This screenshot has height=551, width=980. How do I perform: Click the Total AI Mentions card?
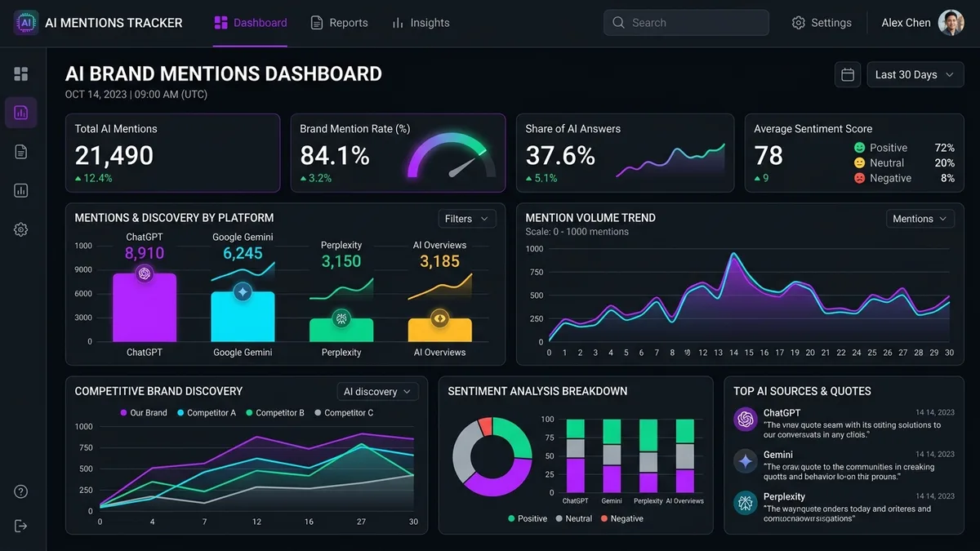coord(173,153)
